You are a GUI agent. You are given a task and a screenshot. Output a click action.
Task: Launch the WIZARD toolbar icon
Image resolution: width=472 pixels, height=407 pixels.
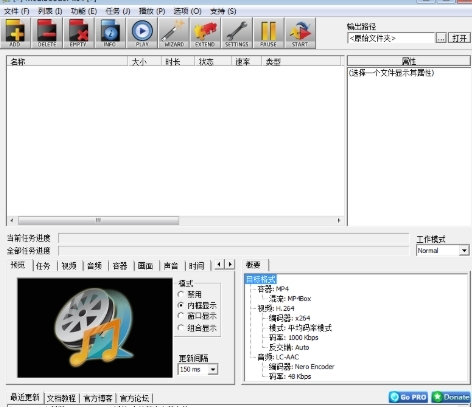pyautogui.click(x=174, y=33)
